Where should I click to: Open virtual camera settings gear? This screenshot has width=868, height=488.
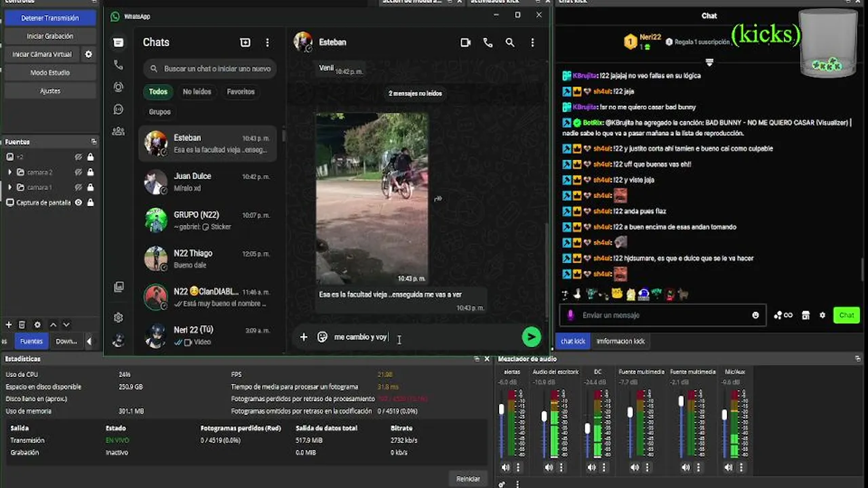[88, 54]
